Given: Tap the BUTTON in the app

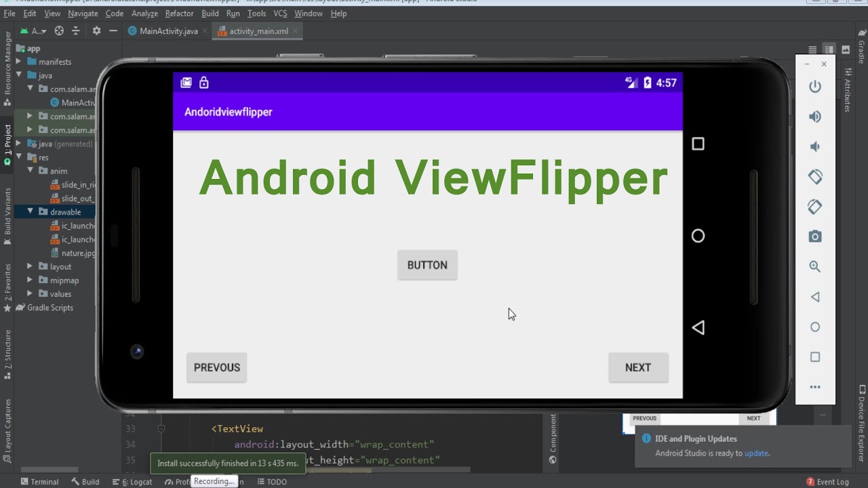Looking at the screenshot, I should [x=427, y=265].
